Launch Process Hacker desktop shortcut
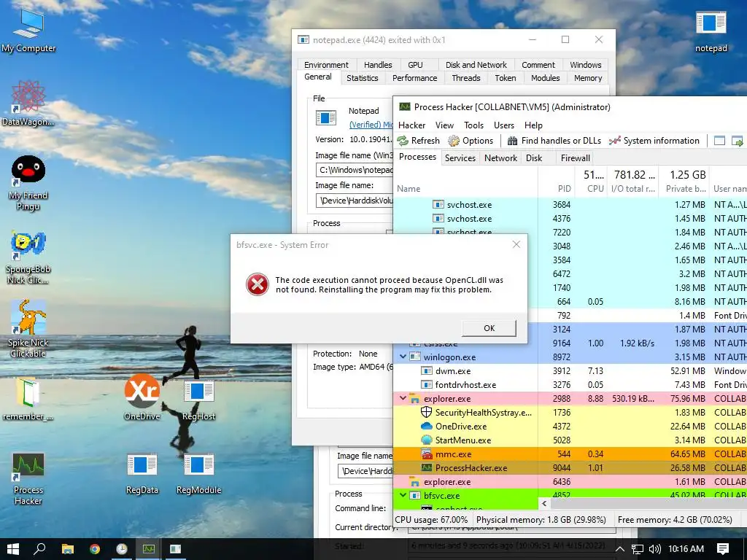747x560 pixels. click(x=28, y=478)
